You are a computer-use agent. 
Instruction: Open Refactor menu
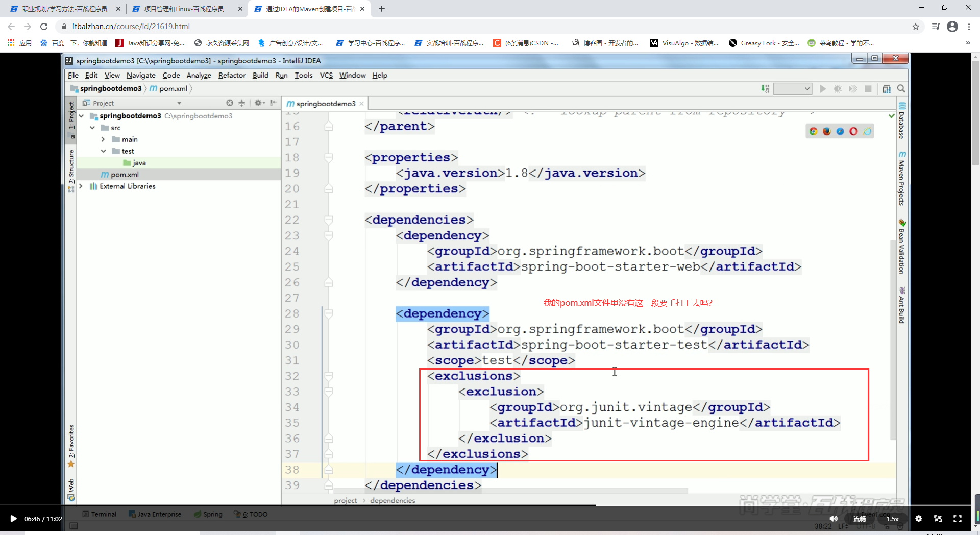pyautogui.click(x=232, y=75)
